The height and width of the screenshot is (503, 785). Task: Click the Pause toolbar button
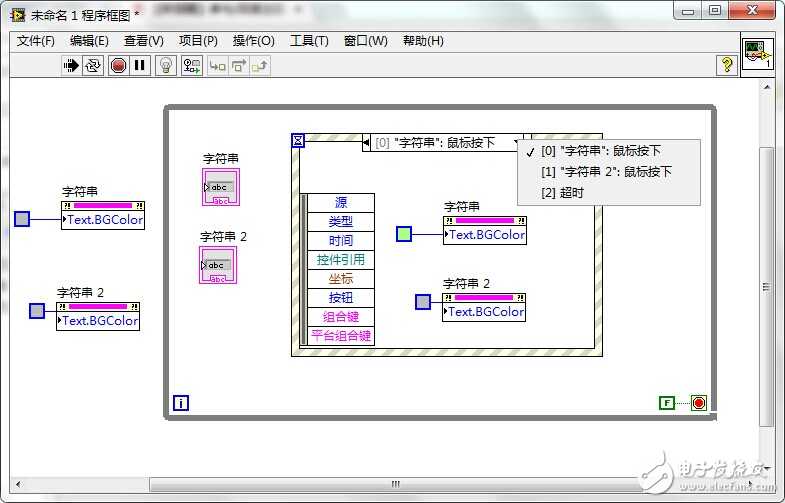point(140,66)
